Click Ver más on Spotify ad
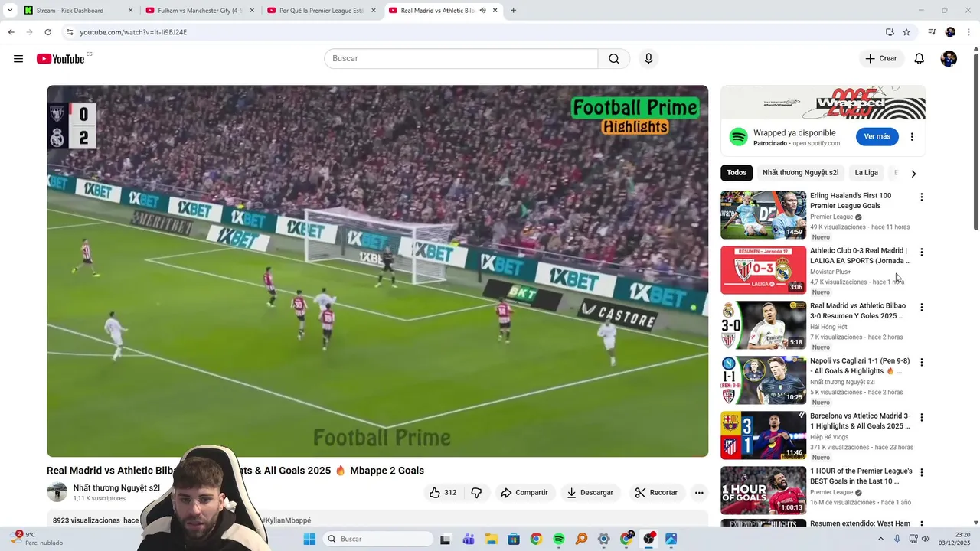Screen dimensions: 980x551 click(877, 137)
